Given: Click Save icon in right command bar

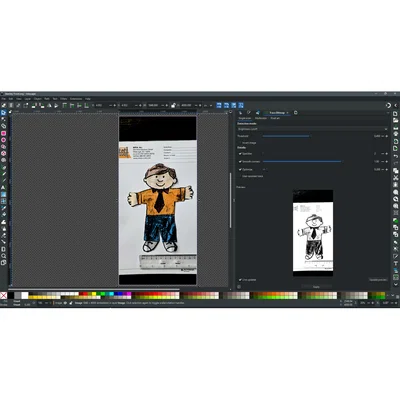Looking at the screenshot, I should point(396,128).
